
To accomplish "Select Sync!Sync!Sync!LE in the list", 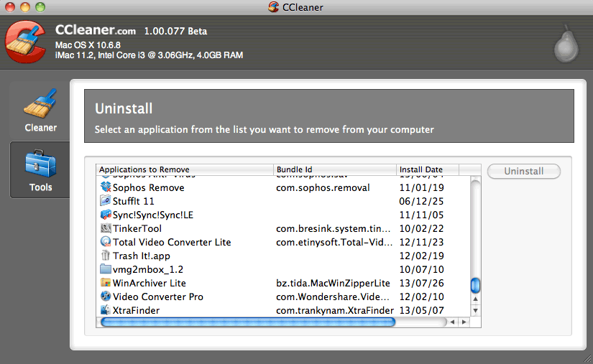I will coord(153,215).
